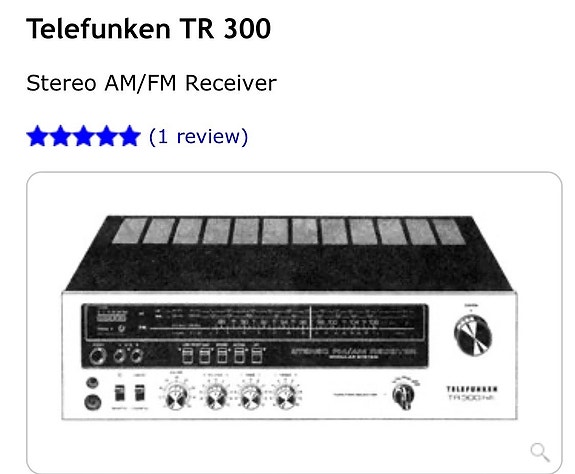This screenshot has width=575, height=474.
Task: Click the magnifier zoom icon on the image
Action: 540,452
